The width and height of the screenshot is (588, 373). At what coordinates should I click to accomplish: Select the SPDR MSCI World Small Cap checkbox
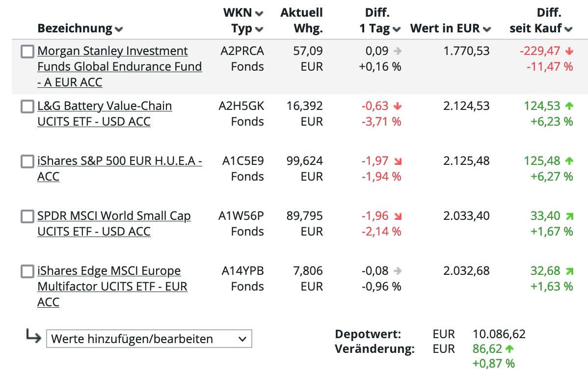click(27, 216)
